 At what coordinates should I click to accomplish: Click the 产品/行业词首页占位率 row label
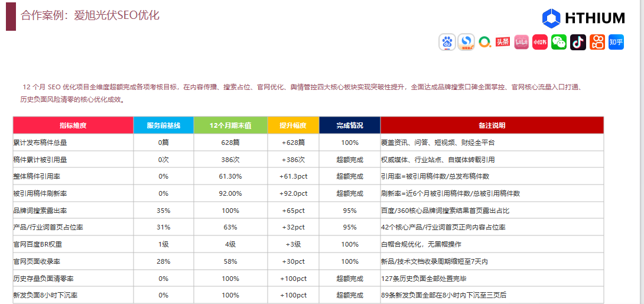[48, 228]
